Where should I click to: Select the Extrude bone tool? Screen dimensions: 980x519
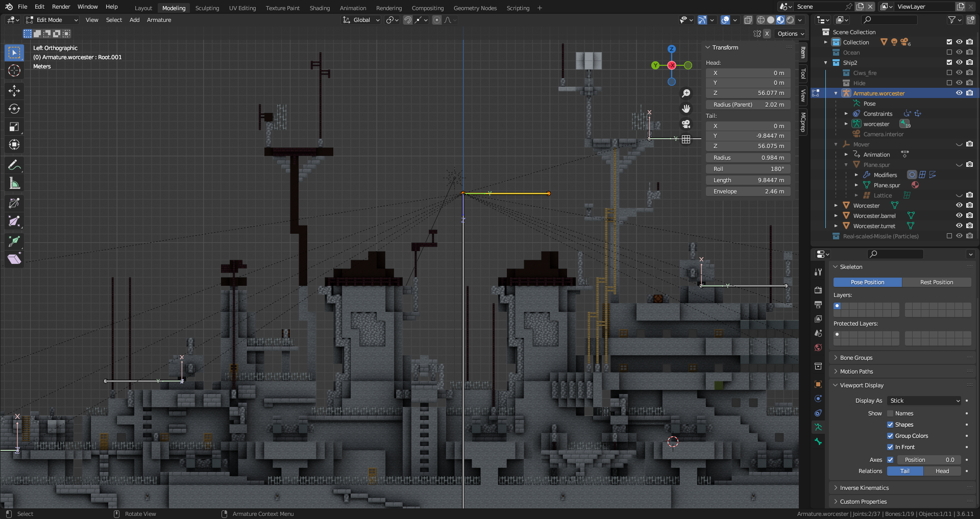click(14, 241)
